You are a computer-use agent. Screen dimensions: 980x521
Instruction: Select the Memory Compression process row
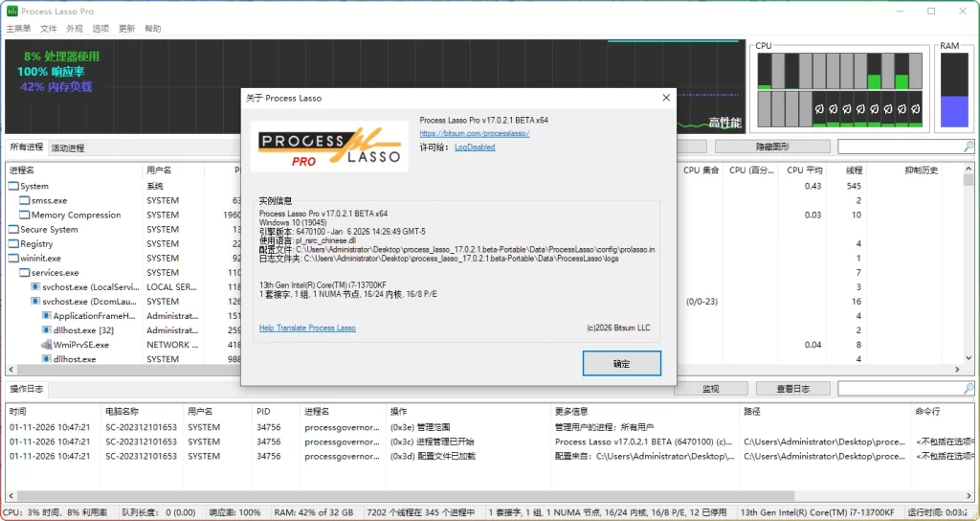484,215
